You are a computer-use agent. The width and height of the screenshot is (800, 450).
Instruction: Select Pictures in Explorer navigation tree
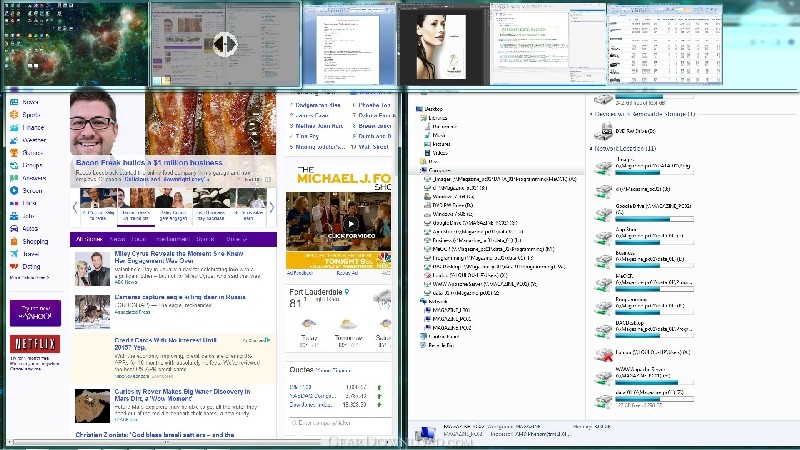(437, 144)
